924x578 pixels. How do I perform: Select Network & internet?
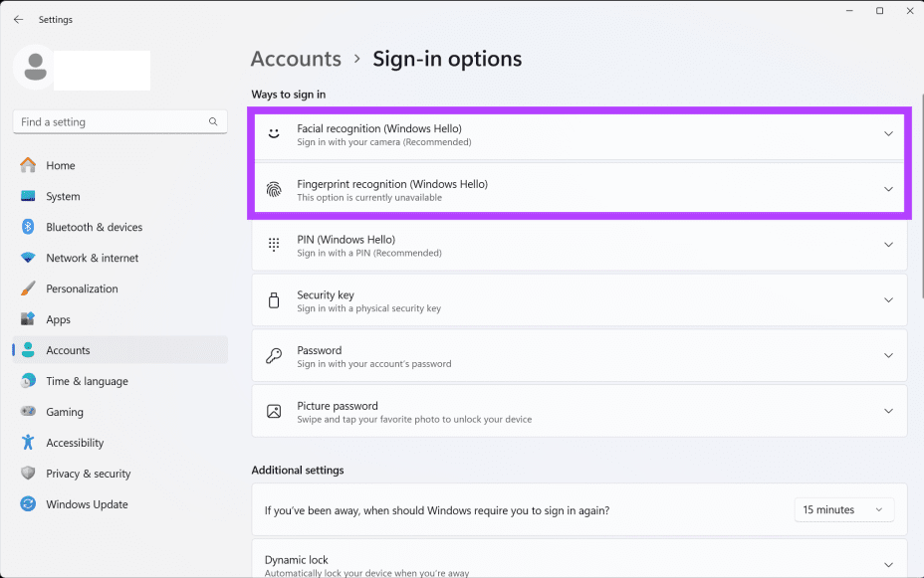(x=119, y=258)
